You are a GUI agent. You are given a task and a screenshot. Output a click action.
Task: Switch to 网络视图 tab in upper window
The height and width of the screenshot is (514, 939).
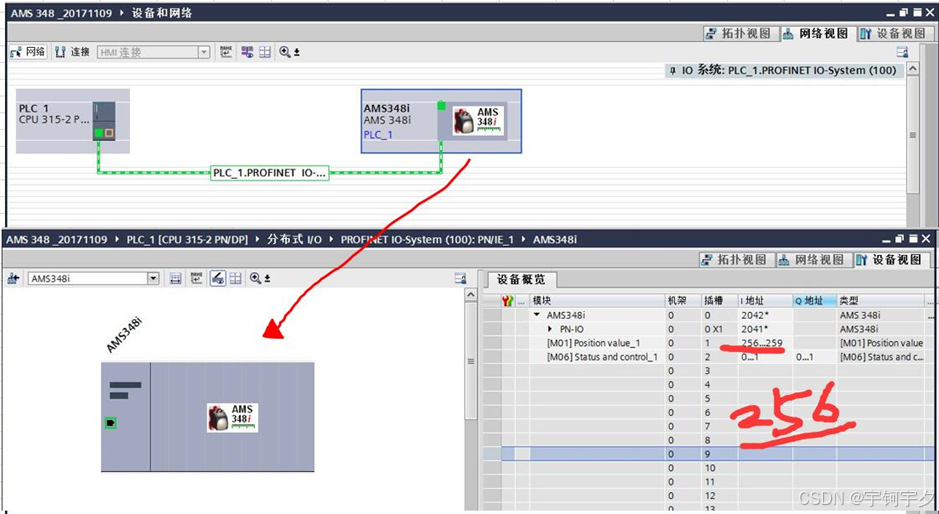(x=816, y=34)
